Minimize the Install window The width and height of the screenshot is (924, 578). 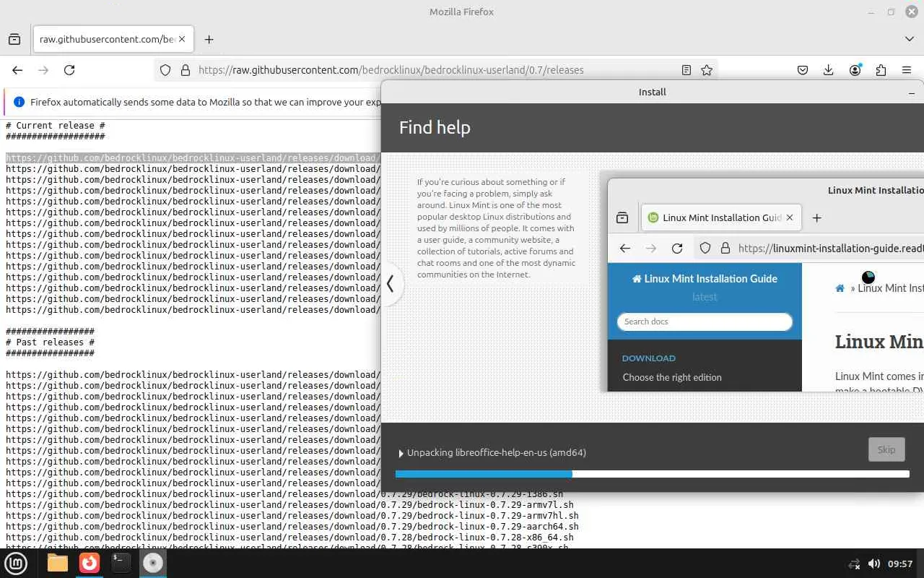pyautogui.click(x=912, y=92)
